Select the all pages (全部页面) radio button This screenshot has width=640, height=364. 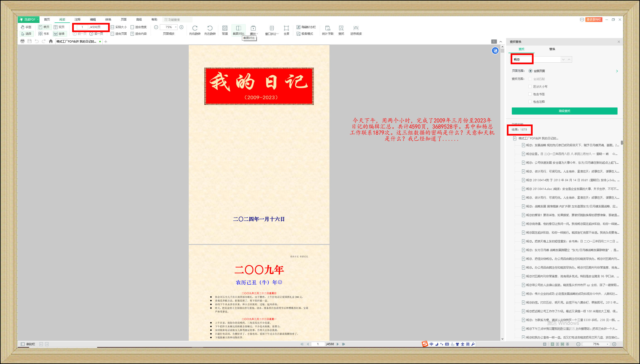pyautogui.click(x=530, y=71)
